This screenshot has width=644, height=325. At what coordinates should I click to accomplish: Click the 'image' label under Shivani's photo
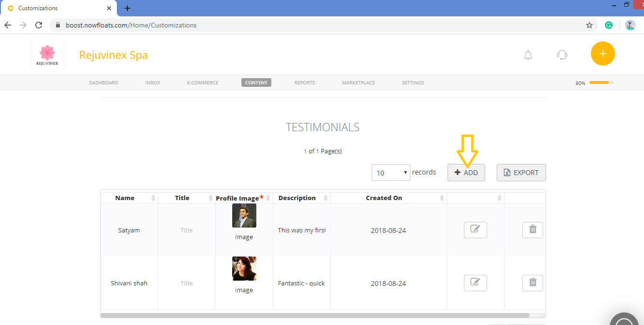244,290
